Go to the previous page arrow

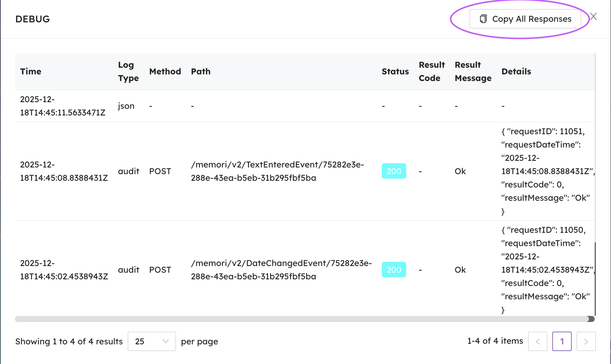[537, 341]
